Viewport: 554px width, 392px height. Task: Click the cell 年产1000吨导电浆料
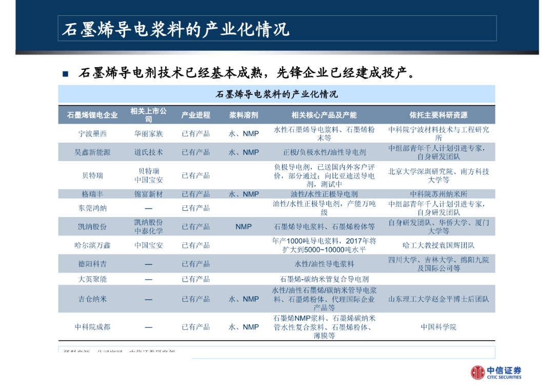click(x=324, y=245)
